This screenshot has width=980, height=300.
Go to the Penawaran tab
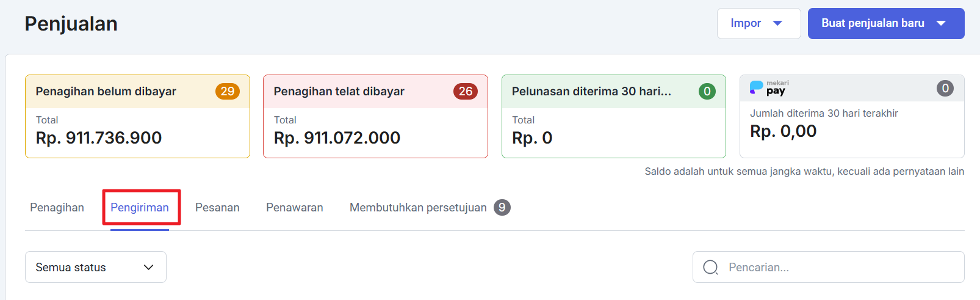[x=294, y=208]
